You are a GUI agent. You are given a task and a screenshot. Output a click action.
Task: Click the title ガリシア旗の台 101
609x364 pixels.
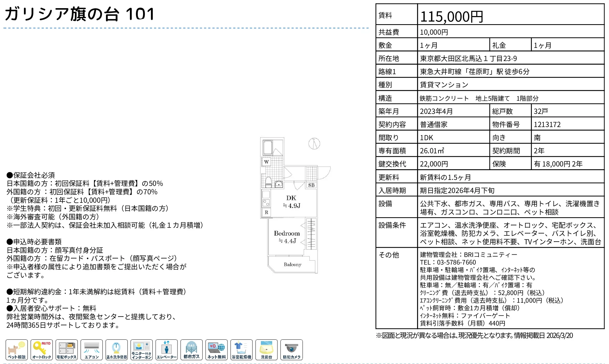80,14
